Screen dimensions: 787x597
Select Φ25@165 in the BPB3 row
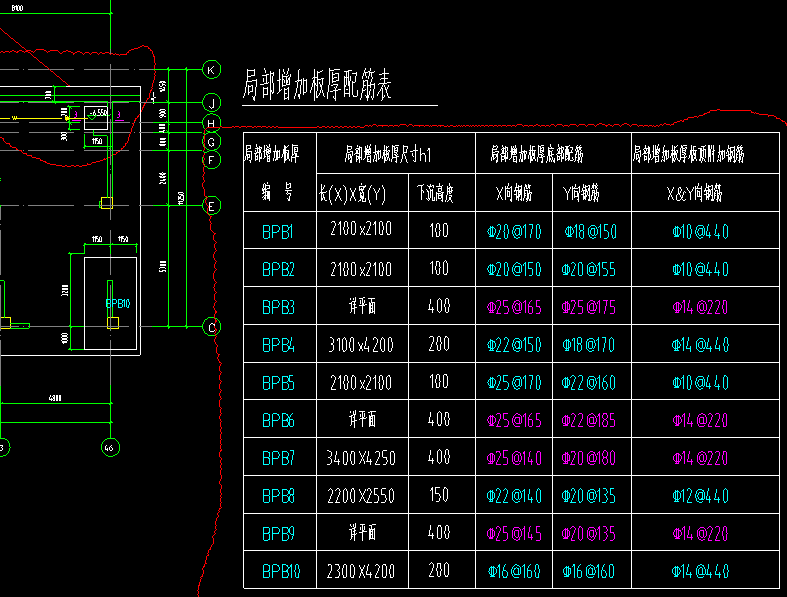(x=514, y=308)
